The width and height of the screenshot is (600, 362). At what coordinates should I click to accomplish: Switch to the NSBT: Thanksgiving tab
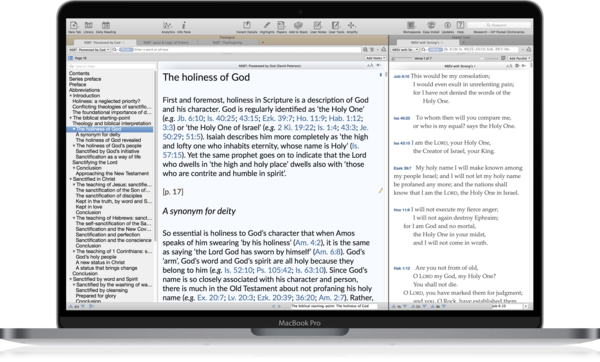pyautogui.click(x=227, y=42)
